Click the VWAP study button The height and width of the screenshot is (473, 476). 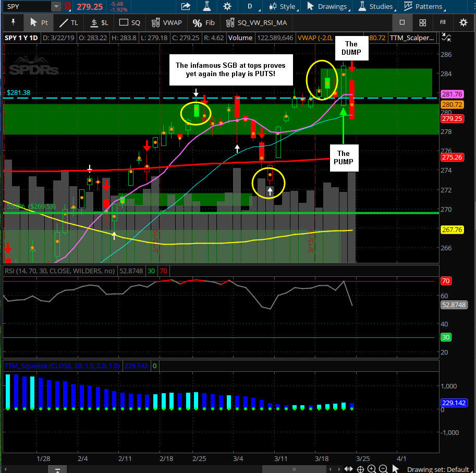[x=166, y=23]
